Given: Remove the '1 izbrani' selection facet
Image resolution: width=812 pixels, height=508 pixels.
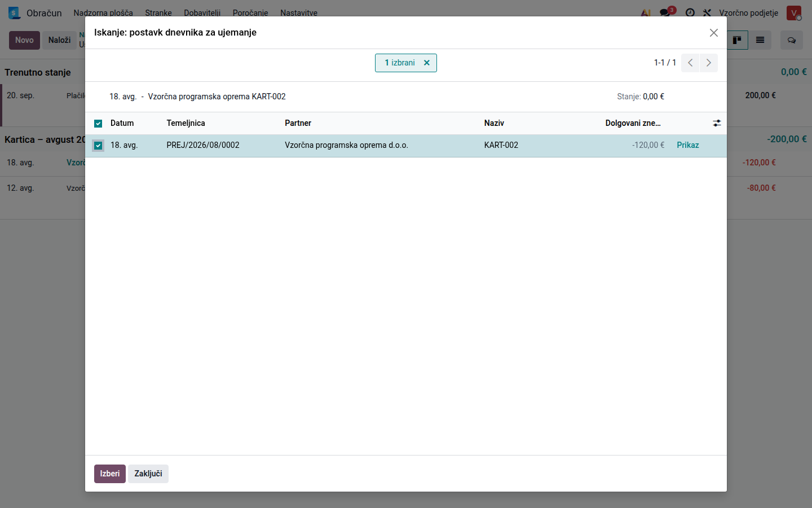Looking at the screenshot, I should tap(427, 63).
